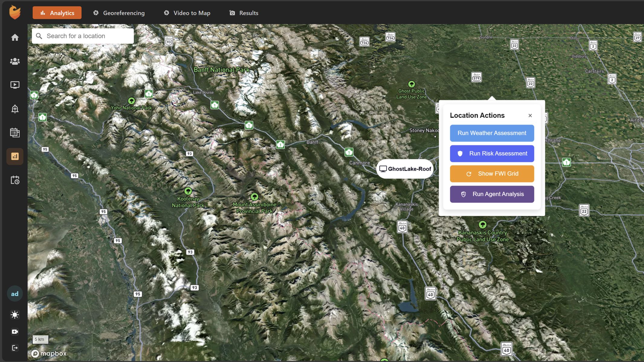The image size is (644, 362).
Task: Select the Analytics tab
Action: 57,13
